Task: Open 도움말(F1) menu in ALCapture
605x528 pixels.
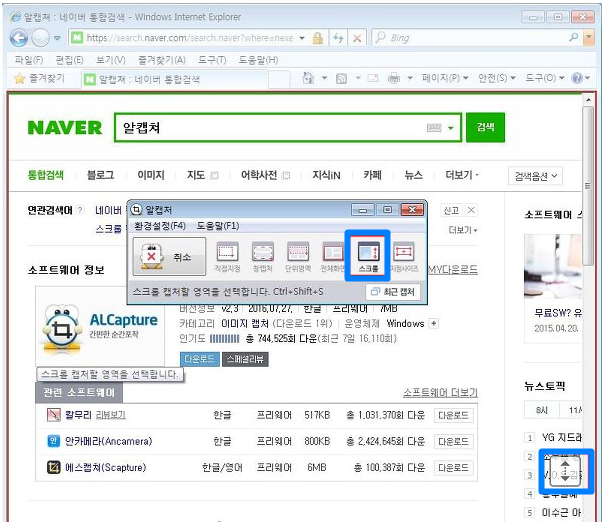Action: (x=218, y=225)
